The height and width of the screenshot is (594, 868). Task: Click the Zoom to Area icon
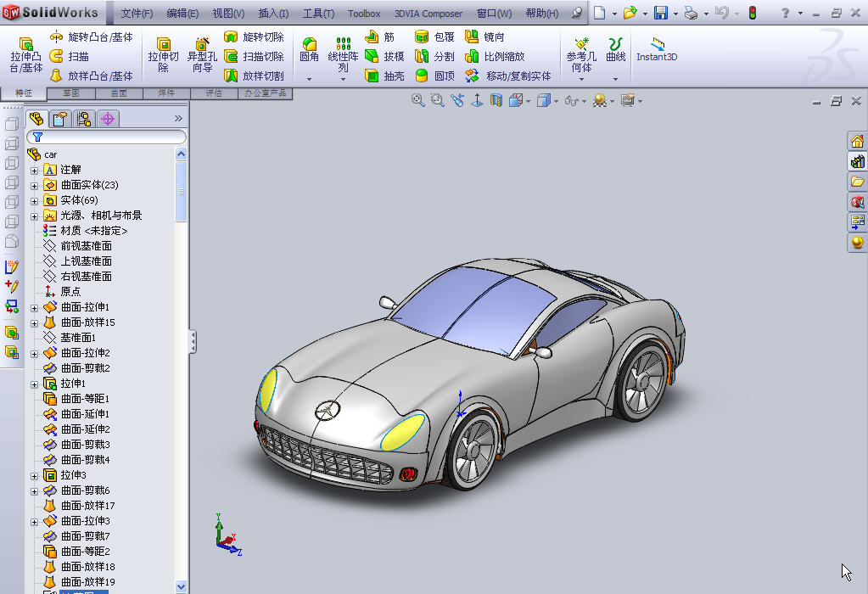[437, 100]
